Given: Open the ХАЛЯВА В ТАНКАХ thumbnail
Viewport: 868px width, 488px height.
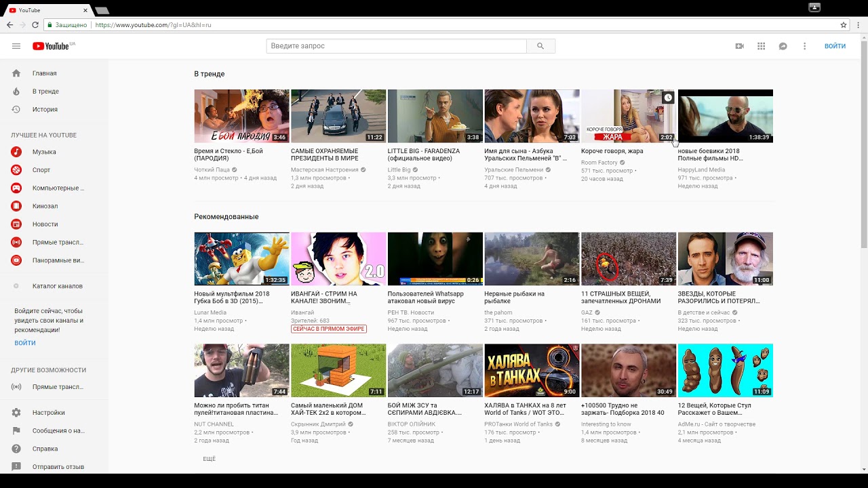Looking at the screenshot, I should point(532,370).
